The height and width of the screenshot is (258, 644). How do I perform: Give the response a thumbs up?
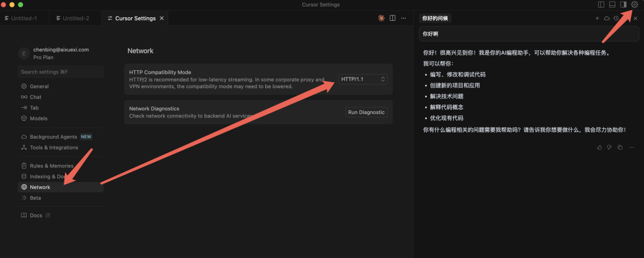600,147
